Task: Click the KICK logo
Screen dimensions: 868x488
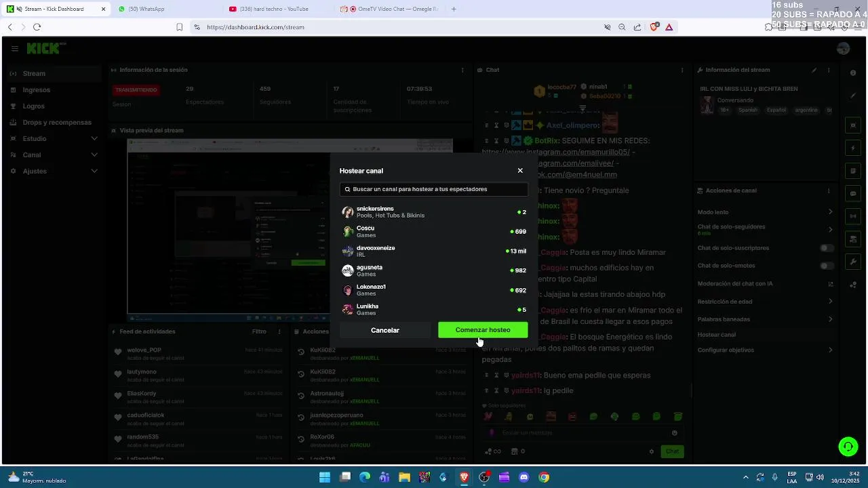Action: tap(45, 48)
